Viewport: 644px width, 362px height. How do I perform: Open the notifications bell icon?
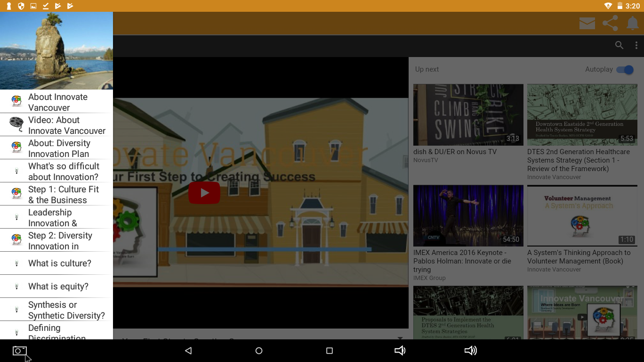pos(633,23)
